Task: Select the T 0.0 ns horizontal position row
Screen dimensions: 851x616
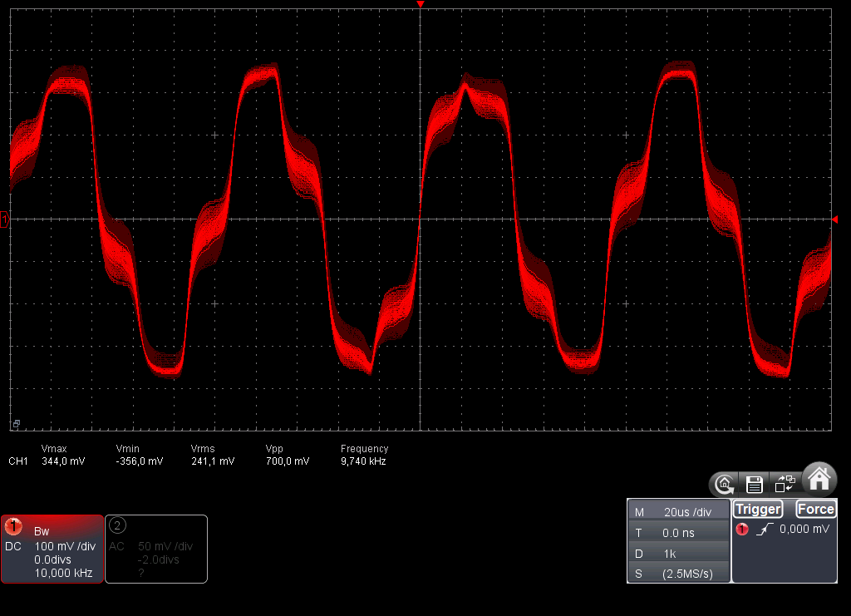Action: [678, 533]
